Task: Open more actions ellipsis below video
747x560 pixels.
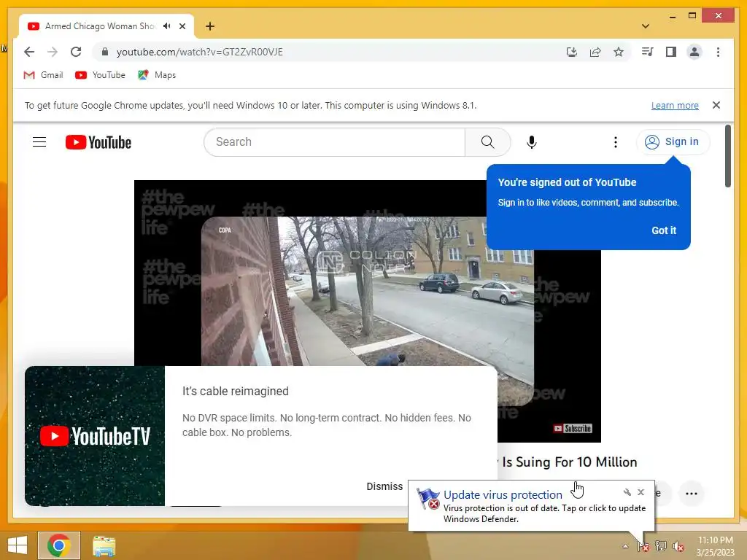Action: click(692, 494)
